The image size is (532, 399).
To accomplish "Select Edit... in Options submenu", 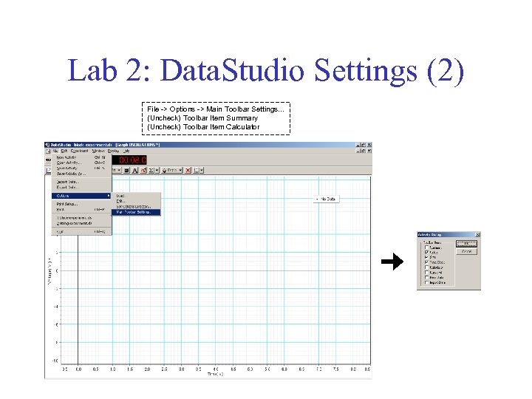I will pyautogui.click(x=136, y=201).
